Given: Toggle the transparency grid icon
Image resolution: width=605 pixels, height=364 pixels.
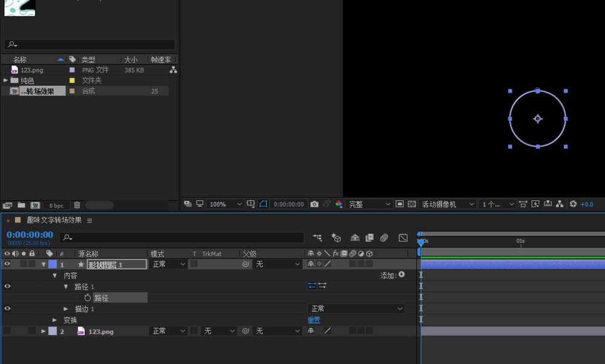Looking at the screenshot, I should (411, 204).
